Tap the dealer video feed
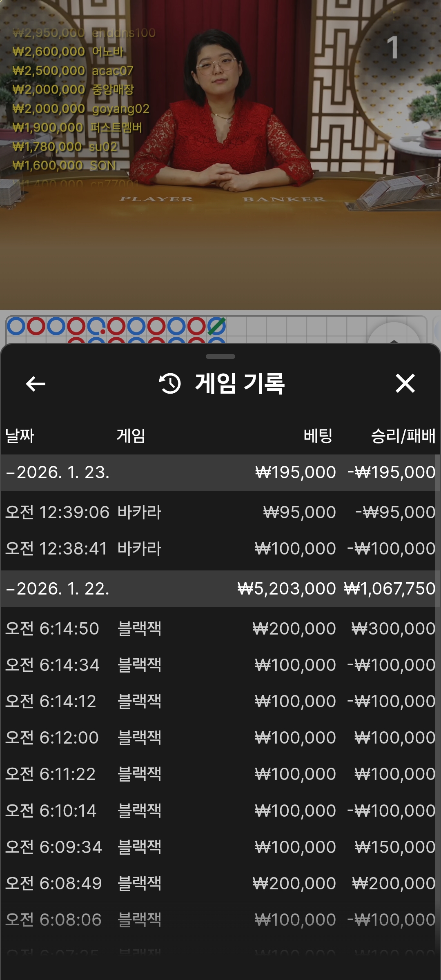 click(x=220, y=143)
